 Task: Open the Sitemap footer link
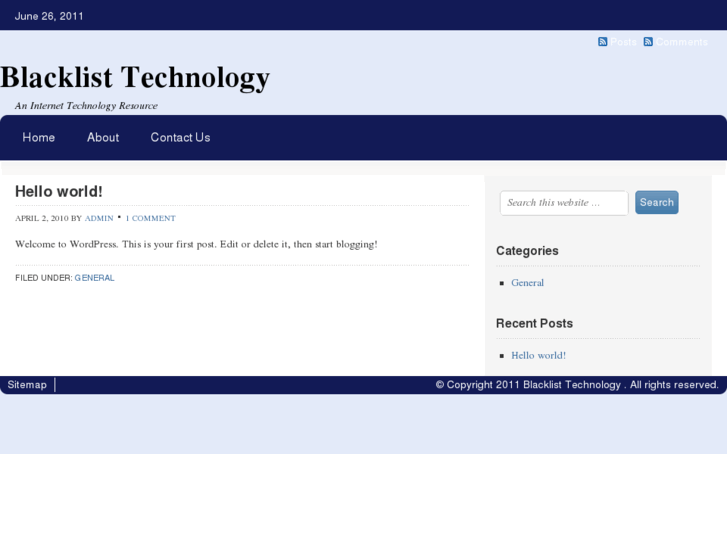click(27, 385)
